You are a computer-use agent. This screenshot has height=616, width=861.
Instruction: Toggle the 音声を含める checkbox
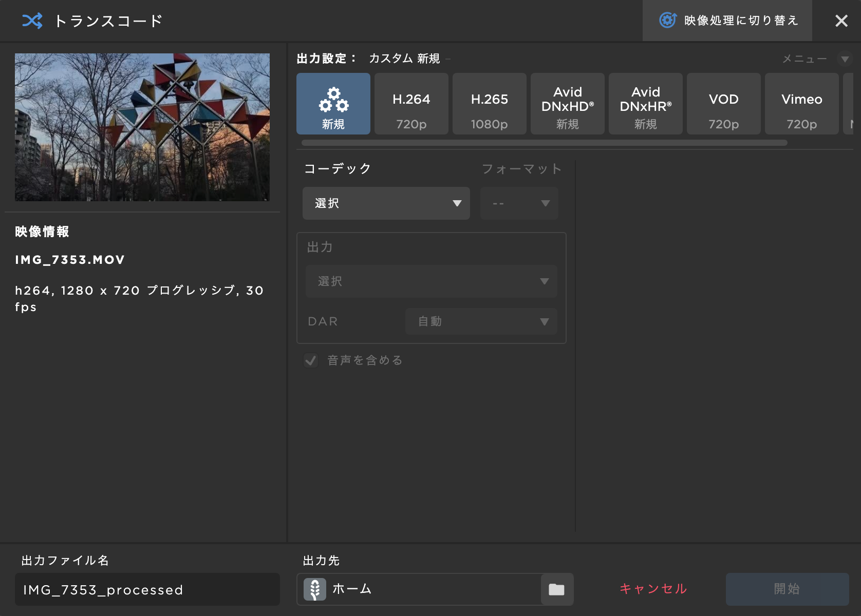(x=310, y=360)
